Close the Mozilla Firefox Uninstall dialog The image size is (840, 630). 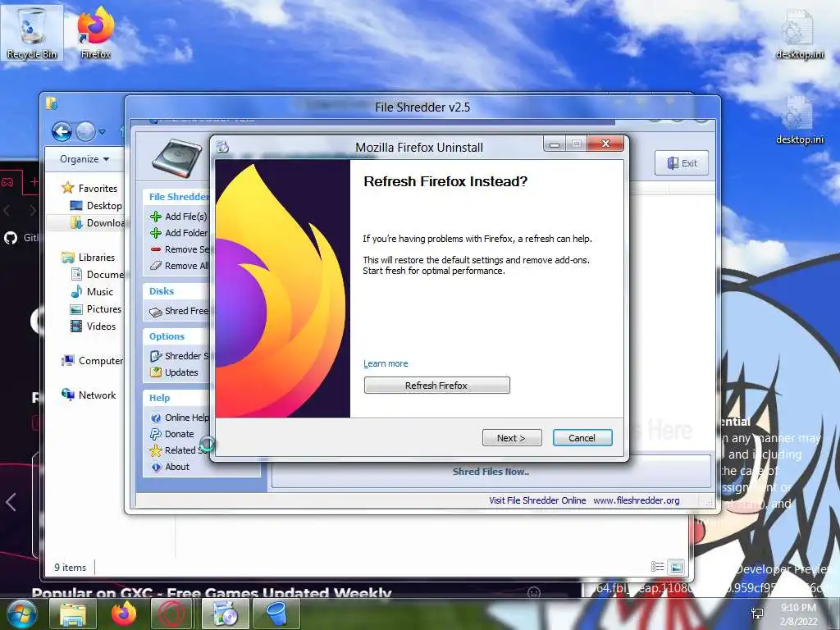point(605,144)
